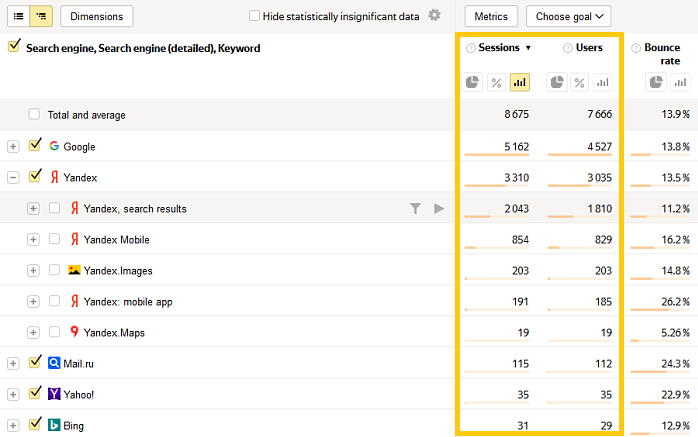Expand the Mail.ru row
698x437 pixels.
tap(13, 363)
